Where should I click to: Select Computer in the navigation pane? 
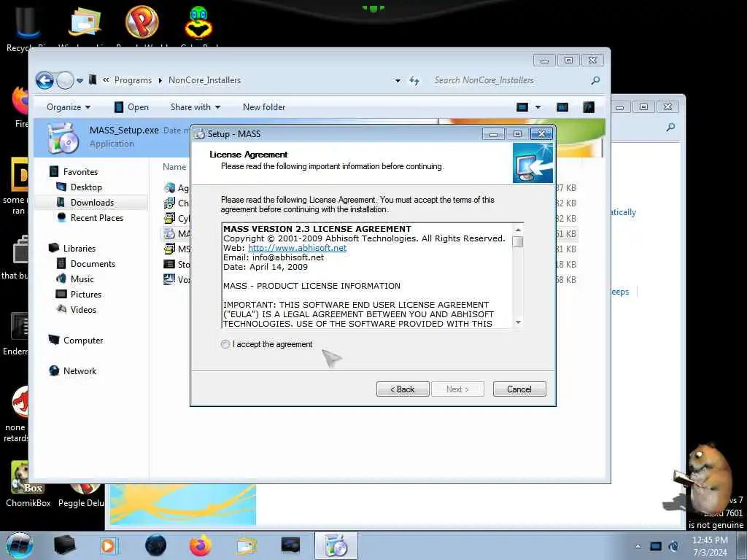(x=83, y=341)
